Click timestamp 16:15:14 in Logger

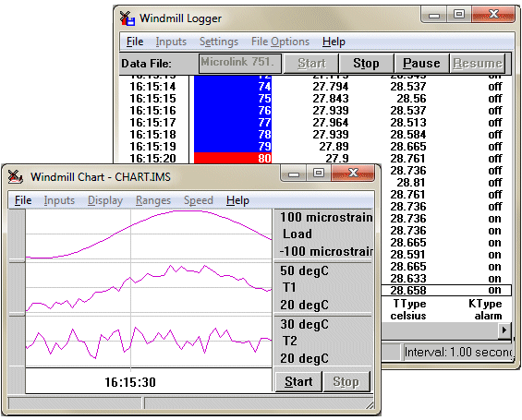(152, 87)
